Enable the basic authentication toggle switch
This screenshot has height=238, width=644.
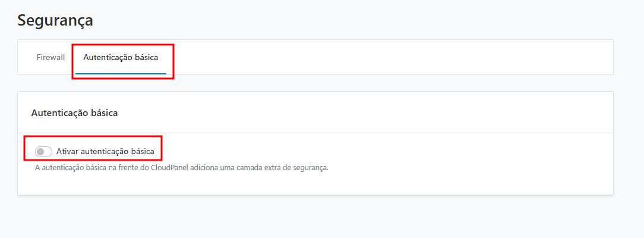43,152
